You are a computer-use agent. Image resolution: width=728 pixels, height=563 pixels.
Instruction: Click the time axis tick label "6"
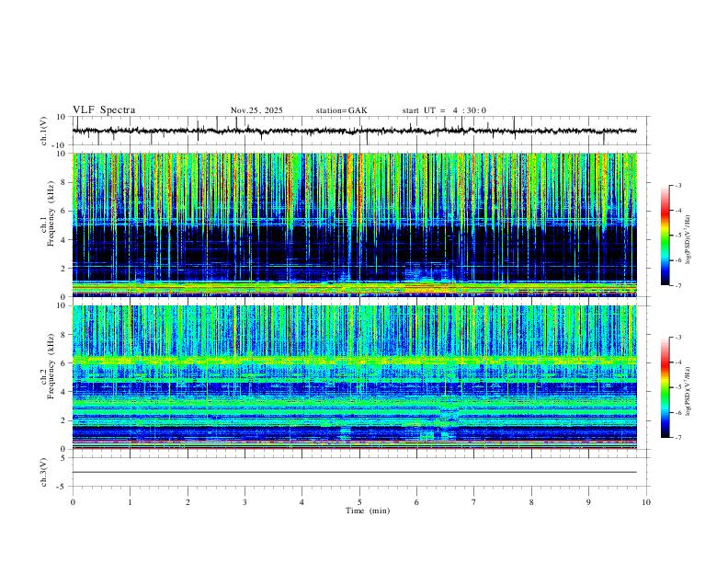pos(417,502)
